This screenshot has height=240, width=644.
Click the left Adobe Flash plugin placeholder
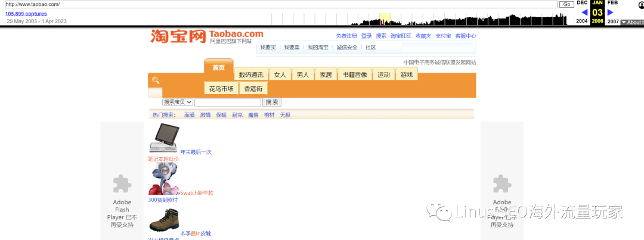[x=122, y=181]
